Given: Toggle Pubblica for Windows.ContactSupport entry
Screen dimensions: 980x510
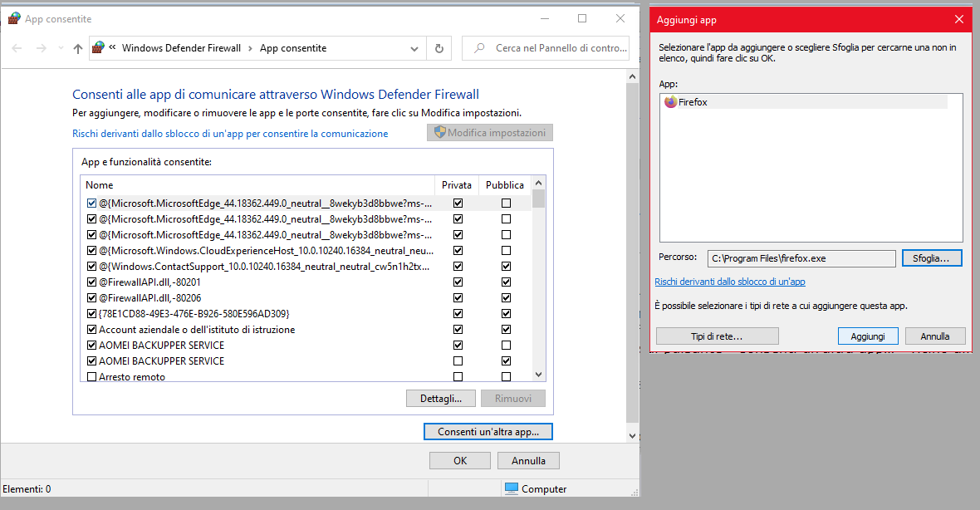Looking at the screenshot, I should click(507, 267).
